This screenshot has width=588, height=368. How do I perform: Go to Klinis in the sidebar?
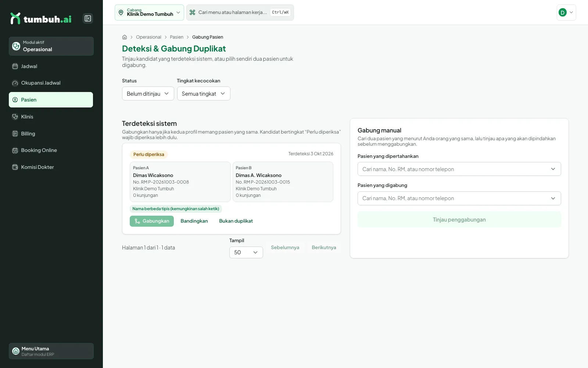[51, 117]
